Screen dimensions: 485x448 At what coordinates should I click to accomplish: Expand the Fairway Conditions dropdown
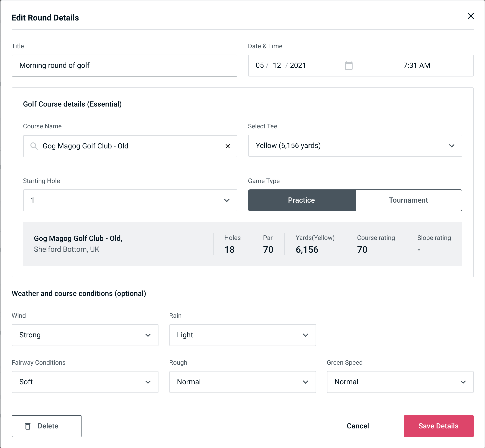pos(84,381)
